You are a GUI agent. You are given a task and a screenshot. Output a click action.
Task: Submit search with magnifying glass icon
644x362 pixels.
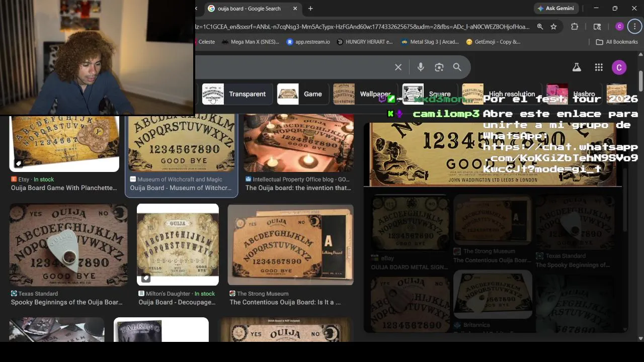pos(457,67)
